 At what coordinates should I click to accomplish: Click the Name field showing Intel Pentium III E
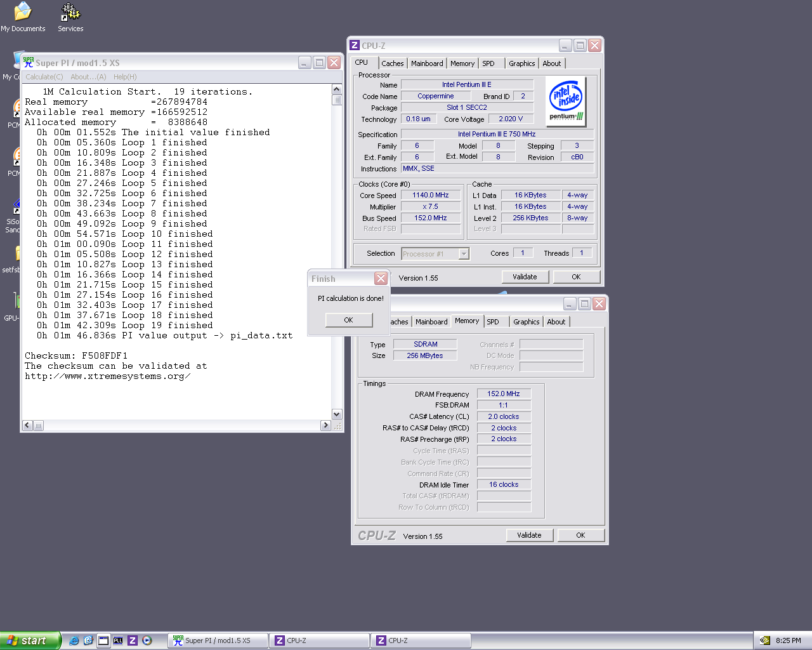tap(467, 84)
